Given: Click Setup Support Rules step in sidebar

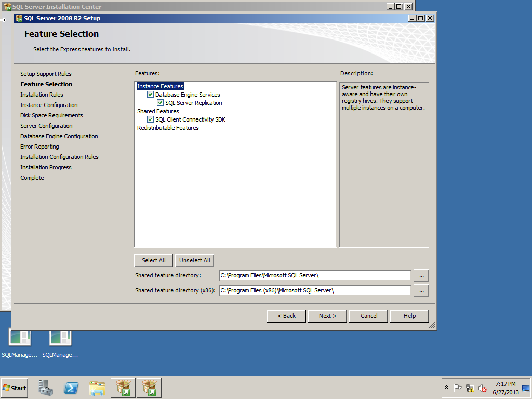Looking at the screenshot, I should pyautogui.click(x=46, y=74).
